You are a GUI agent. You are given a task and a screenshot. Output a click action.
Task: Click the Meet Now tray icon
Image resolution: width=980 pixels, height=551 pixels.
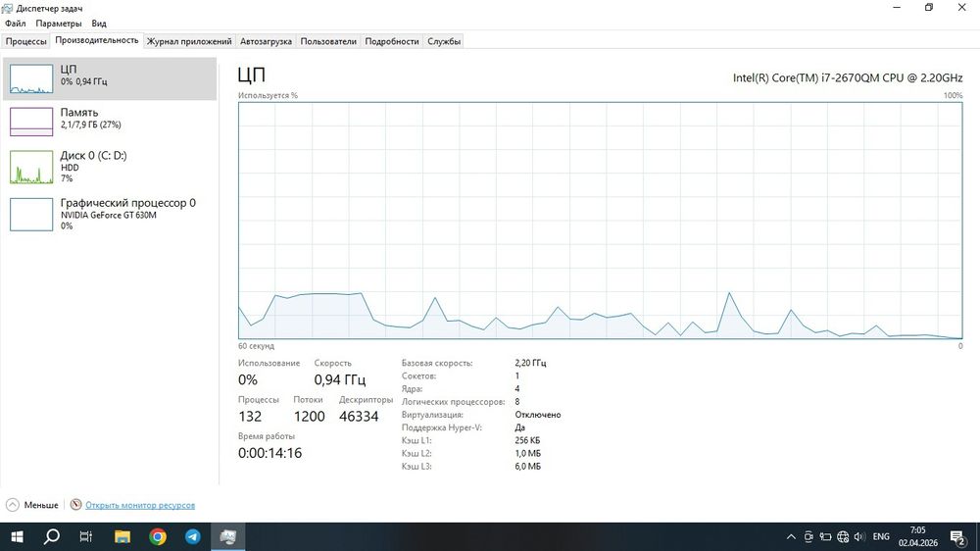coord(808,536)
